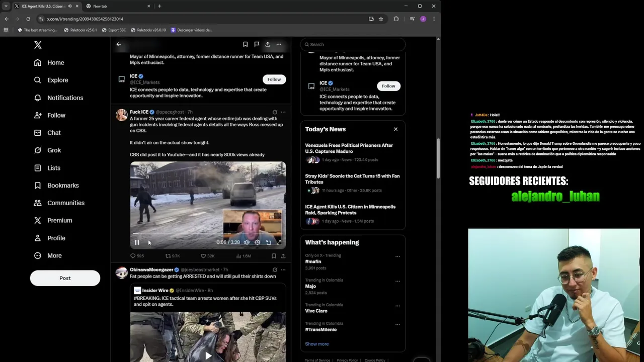The image size is (644, 362).
Task: Open Home from the X sidebar
Action: pos(49,62)
